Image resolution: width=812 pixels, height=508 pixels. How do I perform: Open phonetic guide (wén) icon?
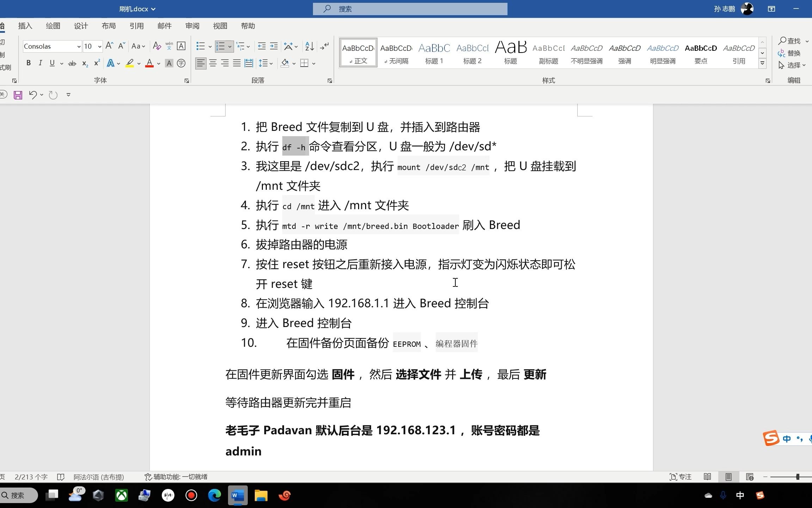(x=169, y=46)
